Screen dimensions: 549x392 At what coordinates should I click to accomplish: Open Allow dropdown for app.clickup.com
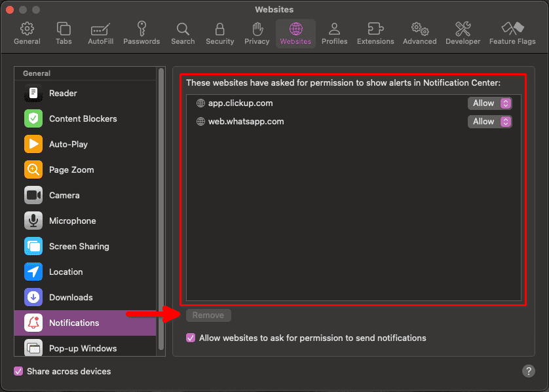pos(489,103)
